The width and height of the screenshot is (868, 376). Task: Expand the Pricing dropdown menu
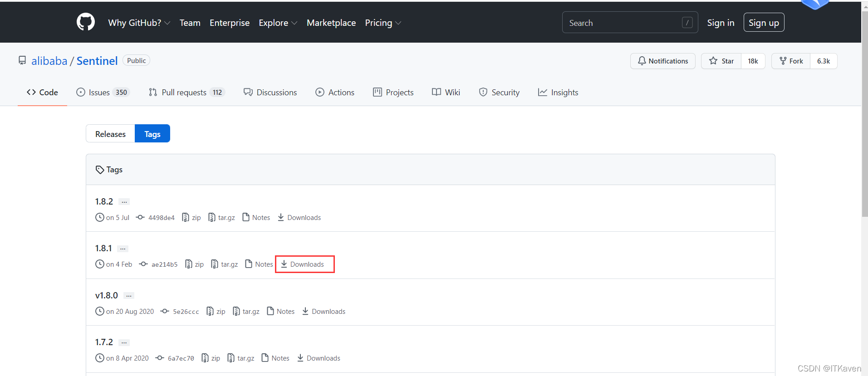(383, 23)
